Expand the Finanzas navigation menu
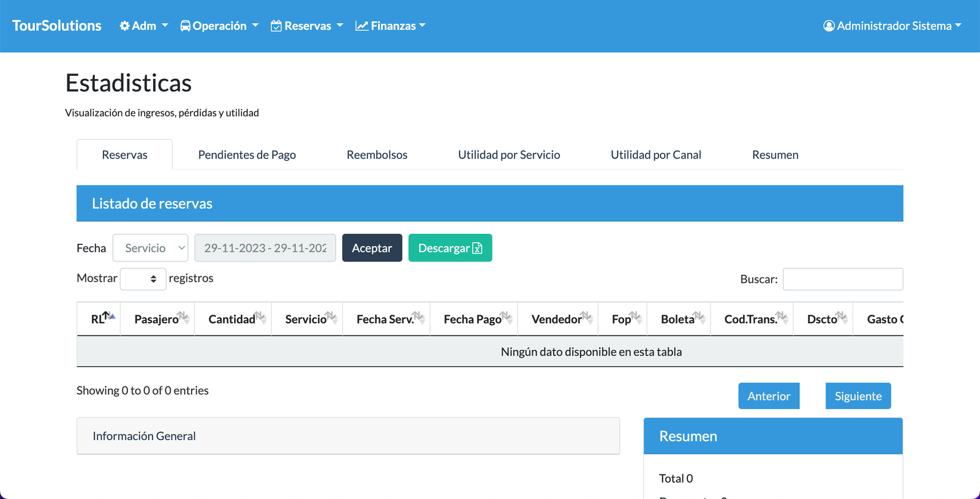Screen dimensions: 980x499 point(390,26)
